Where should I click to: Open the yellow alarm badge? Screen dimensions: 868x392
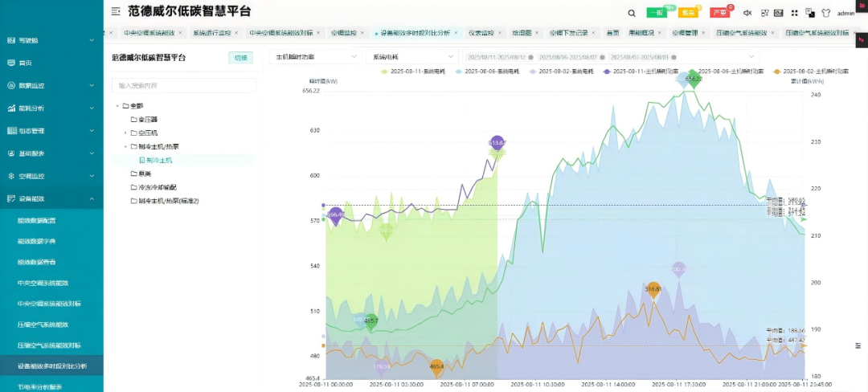pos(687,13)
